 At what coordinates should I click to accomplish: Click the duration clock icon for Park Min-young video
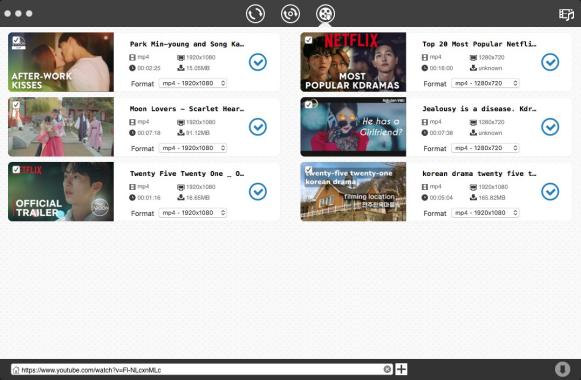[x=132, y=68]
